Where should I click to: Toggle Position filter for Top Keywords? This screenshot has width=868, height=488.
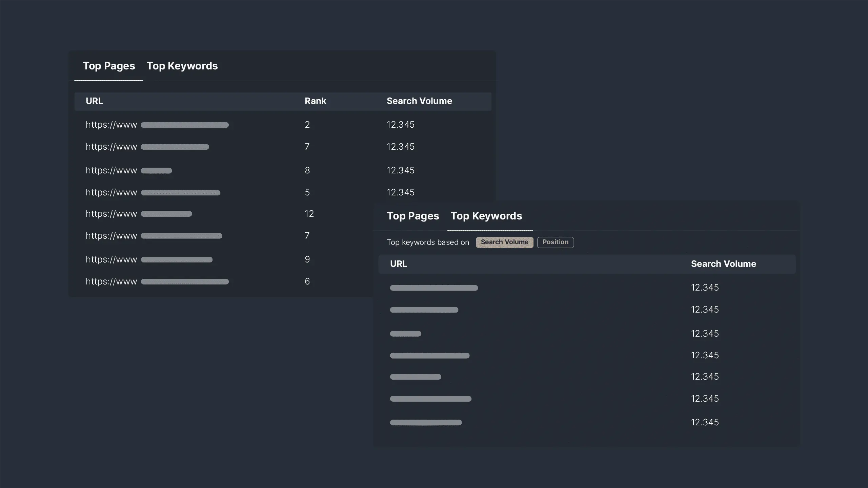[556, 242]
